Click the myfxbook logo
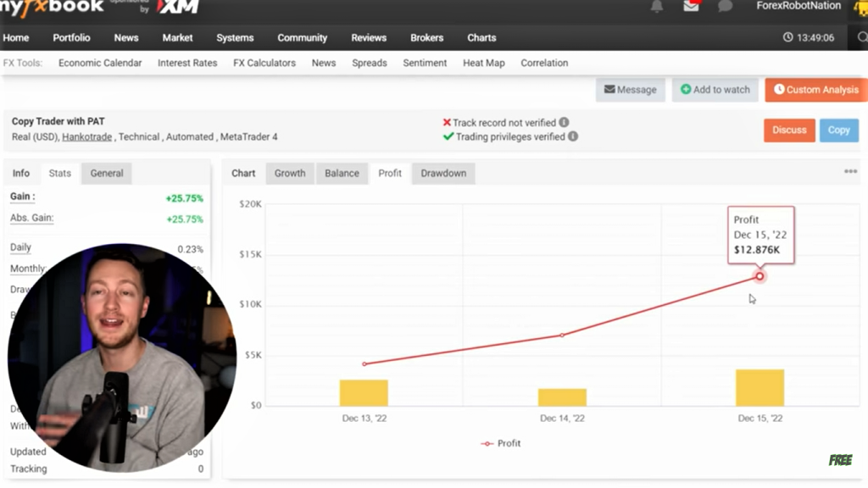The image size is (868, 488). [x=51, y=8]
